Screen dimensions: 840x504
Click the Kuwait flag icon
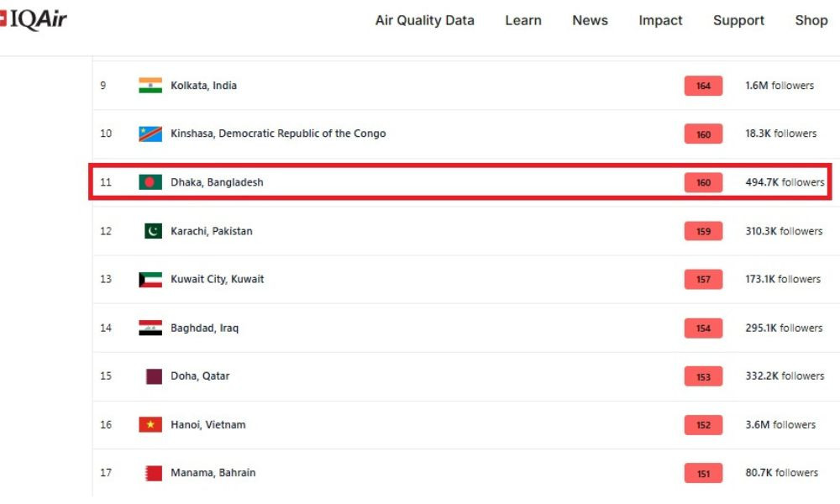[x=150, y=279]
